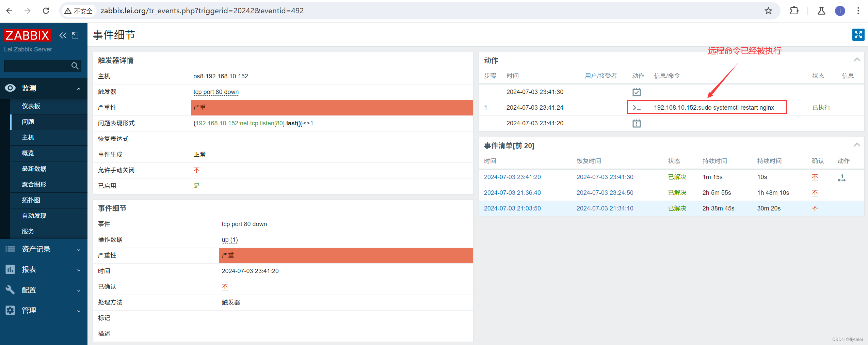Click the 1h 48m 10s duration value

pos(773,193)
